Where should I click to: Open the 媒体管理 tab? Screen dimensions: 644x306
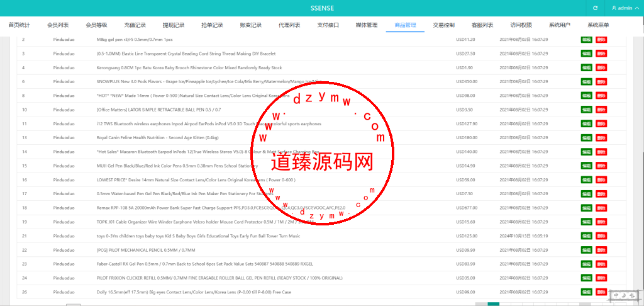coord(367,25)
